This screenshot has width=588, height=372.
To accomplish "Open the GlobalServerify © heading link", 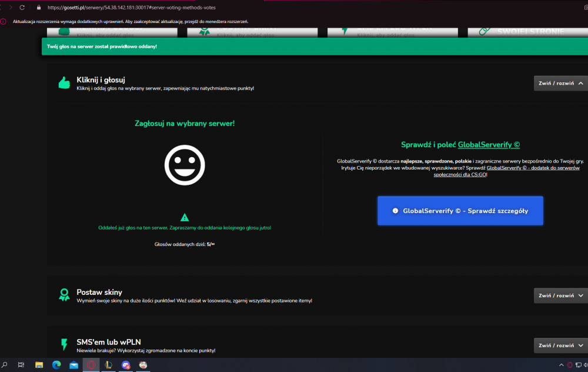I will click(x=489, y=145).
